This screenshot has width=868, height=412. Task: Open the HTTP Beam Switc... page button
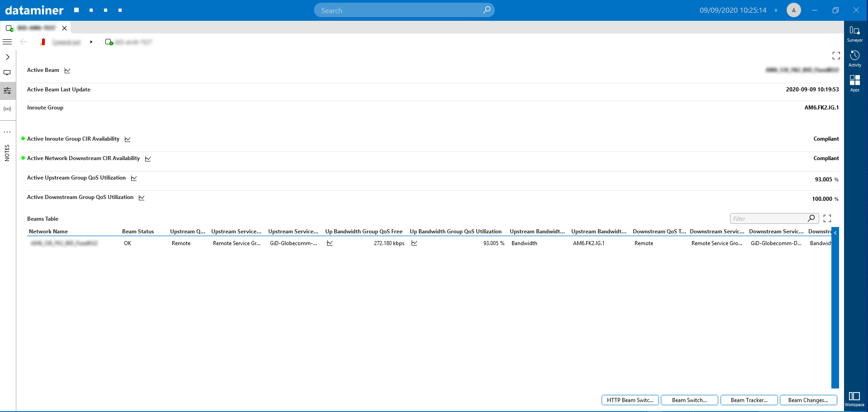point(630,400)
